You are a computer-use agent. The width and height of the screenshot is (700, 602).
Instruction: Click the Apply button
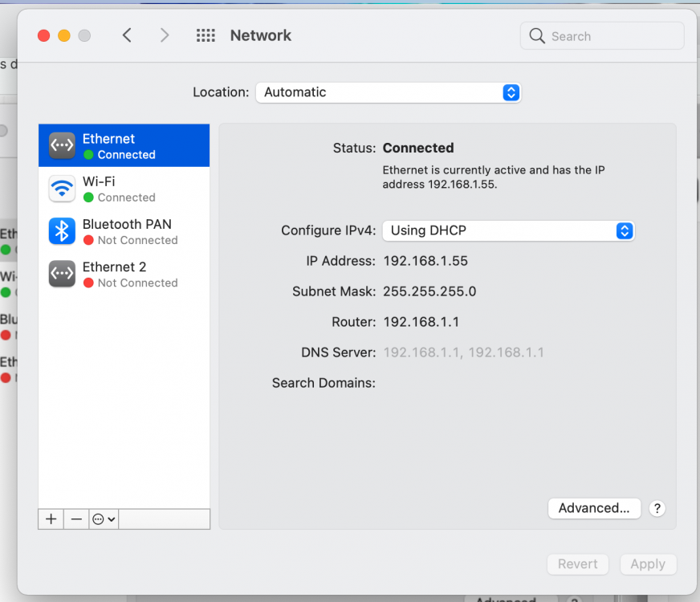tap(648, 564)
